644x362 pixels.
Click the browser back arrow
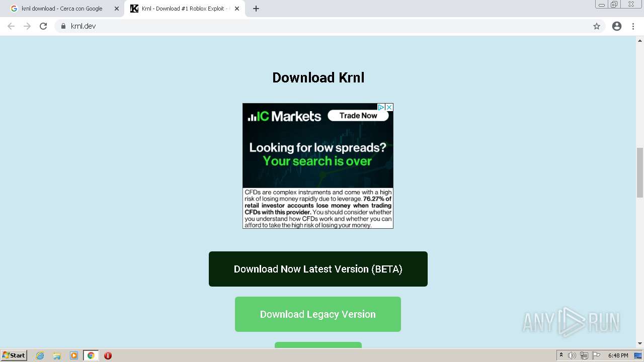(11, 26)
